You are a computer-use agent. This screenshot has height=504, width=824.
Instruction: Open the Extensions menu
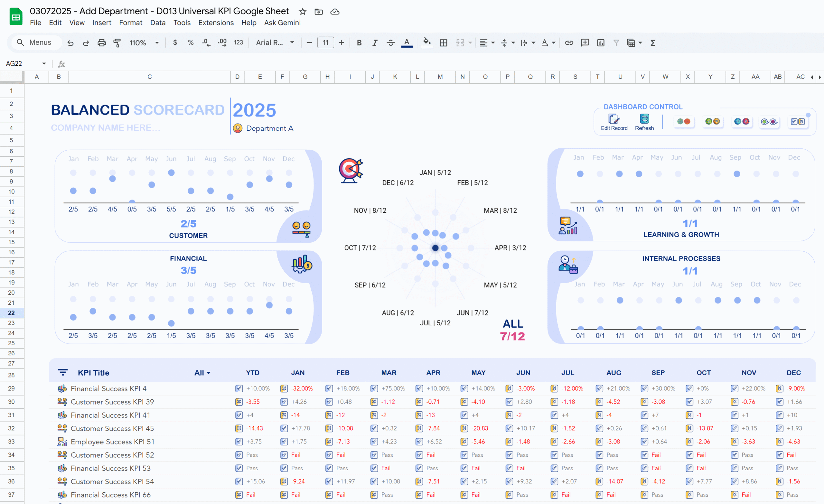216,23
